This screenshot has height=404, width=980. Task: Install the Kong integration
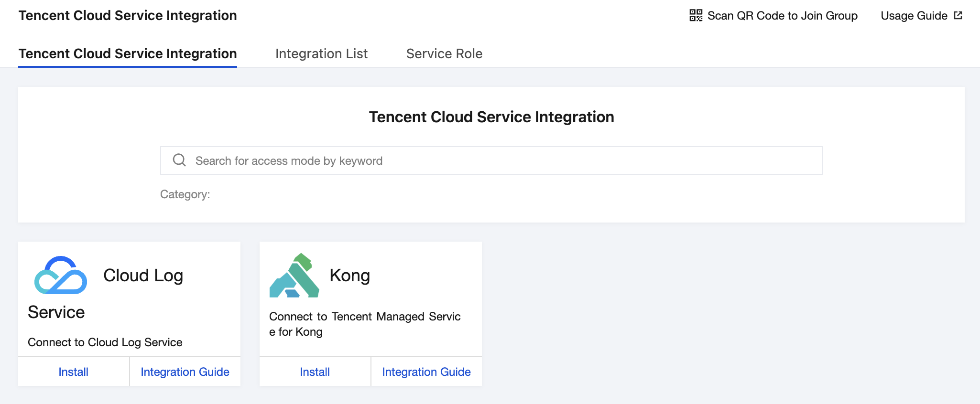315,372
